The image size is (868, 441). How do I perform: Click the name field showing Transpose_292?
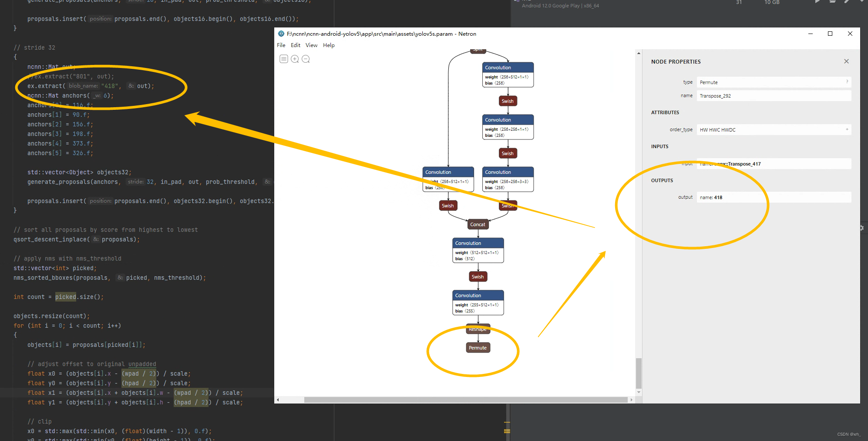(x=774, y=96)
